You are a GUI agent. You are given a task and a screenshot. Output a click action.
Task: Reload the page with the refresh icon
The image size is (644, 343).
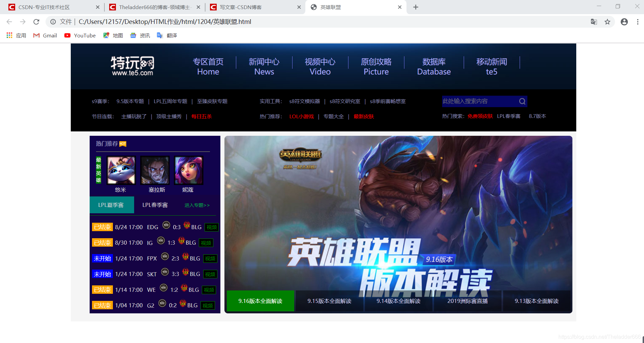(36, 22)
